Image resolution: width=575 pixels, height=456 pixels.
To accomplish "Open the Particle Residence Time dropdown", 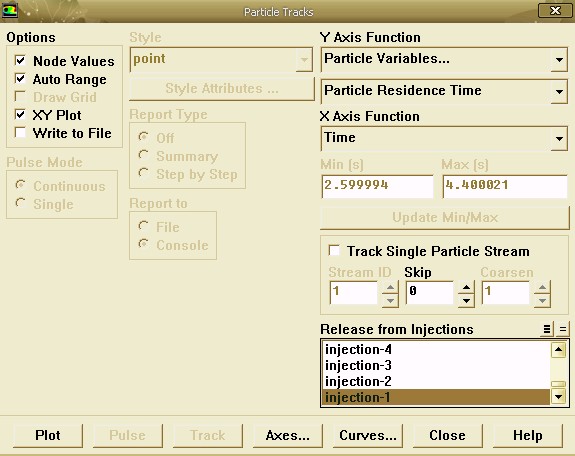I will (x=559, y=91).
